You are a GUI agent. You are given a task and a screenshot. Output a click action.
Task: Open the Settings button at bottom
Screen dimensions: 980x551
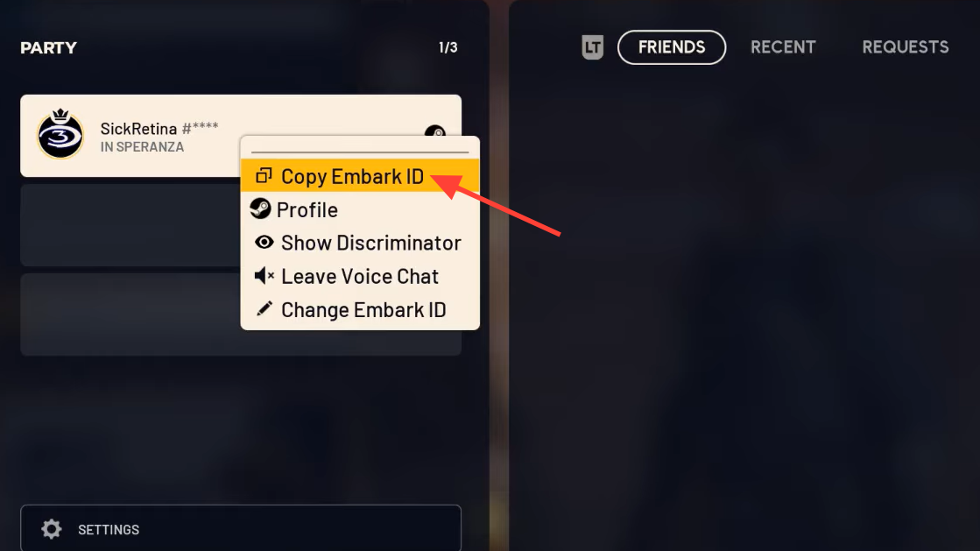[x=241, y=528]
